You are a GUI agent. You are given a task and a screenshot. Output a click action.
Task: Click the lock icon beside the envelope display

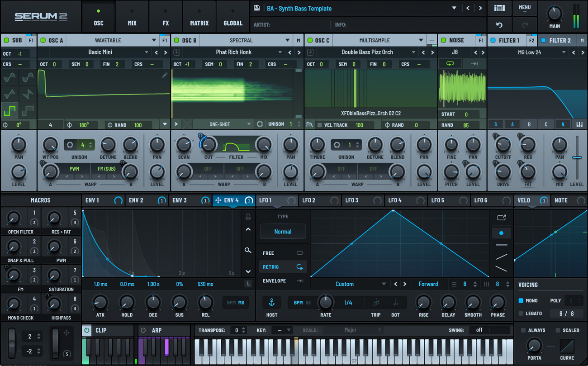coord(247,217)
